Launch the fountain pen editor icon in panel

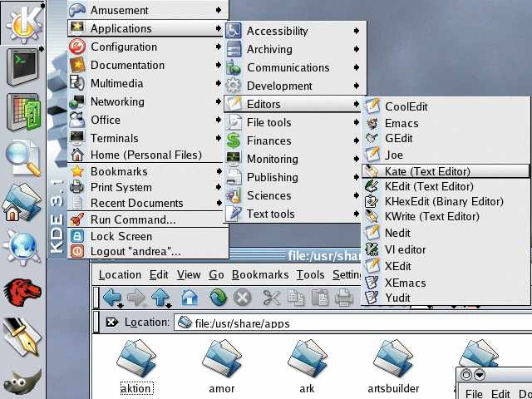click(22, 336)
